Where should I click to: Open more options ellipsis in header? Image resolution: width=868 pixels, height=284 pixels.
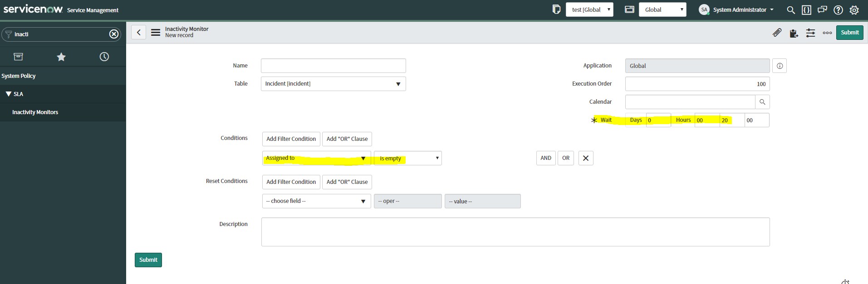[x=827, y=33]
